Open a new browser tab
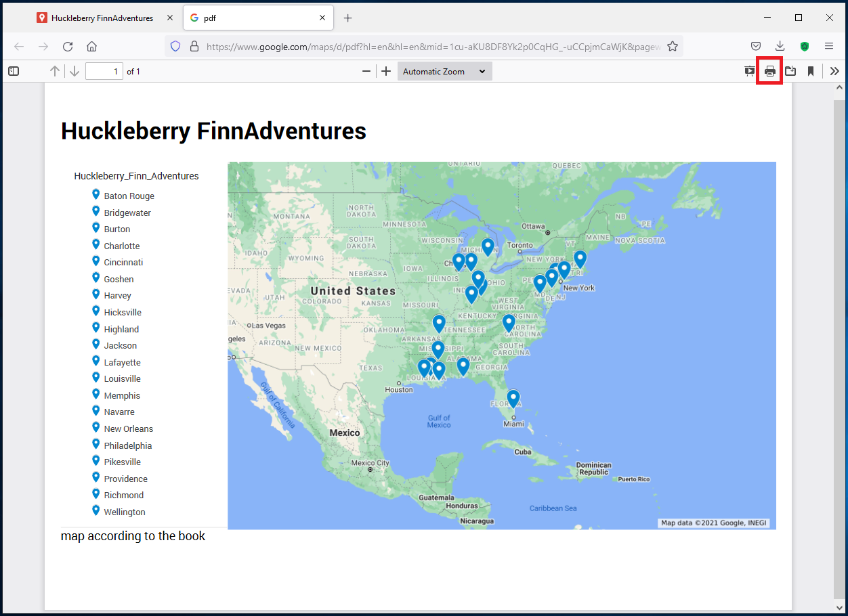Viewport: 848px width, 616px height. point(348,18)
